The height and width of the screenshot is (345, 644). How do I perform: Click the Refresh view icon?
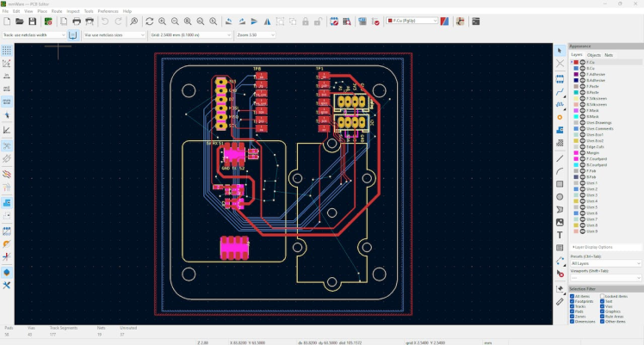pos(150,21)
